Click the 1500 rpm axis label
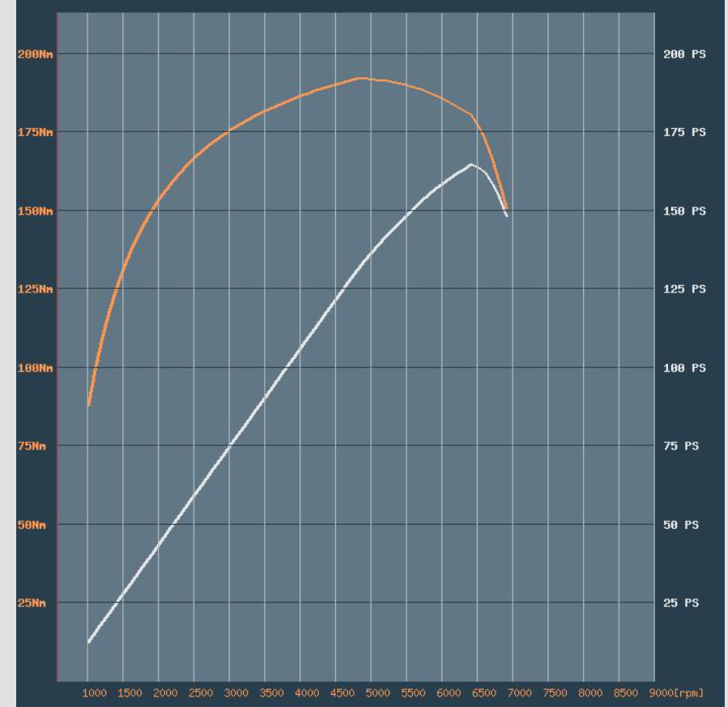This screenshot has height=707, width=728. pyautogui.click(x=130, y=693)
